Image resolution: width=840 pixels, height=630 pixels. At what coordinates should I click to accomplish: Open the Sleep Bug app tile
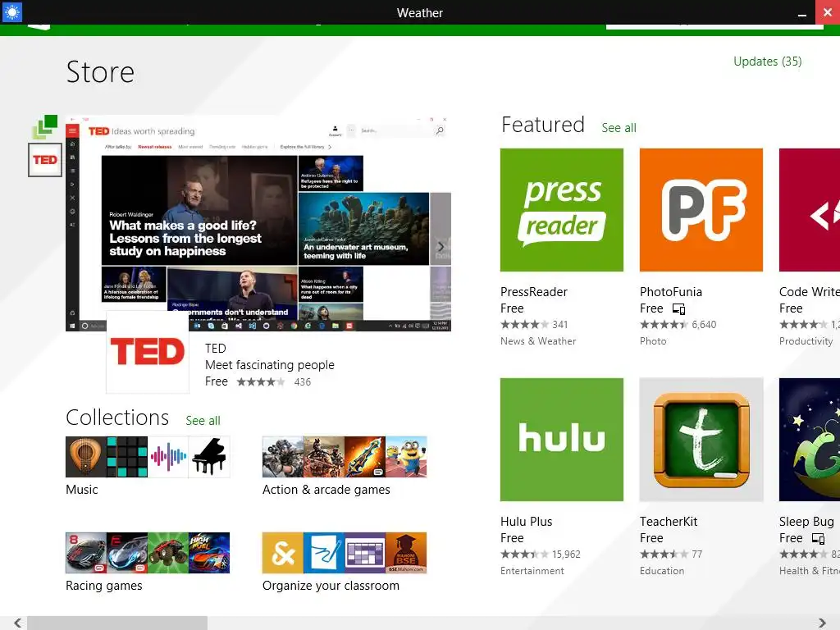point(810,440)
